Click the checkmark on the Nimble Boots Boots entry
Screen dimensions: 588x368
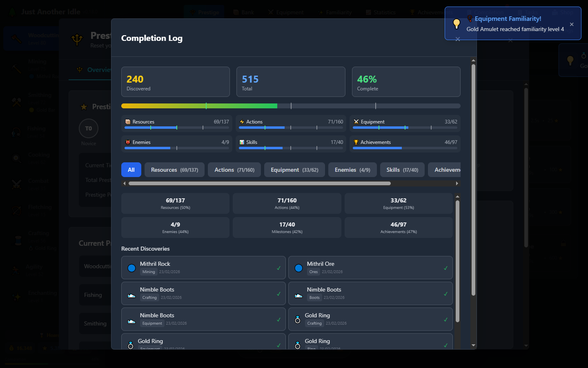(x=445, y=294)
